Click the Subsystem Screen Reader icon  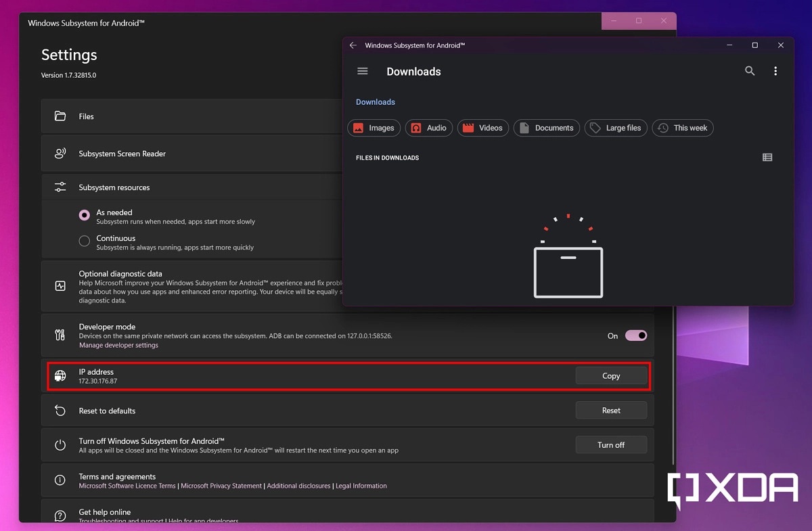point(60,154)
